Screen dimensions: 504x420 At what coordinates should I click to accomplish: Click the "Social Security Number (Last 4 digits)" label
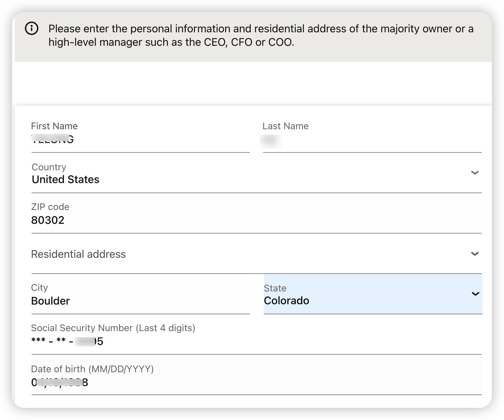[x=113, y=328]
